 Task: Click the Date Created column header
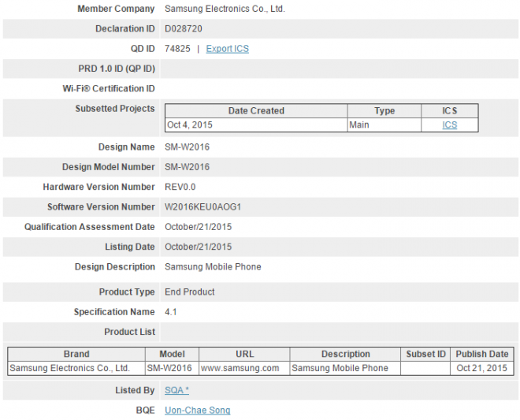click(256, 111)
